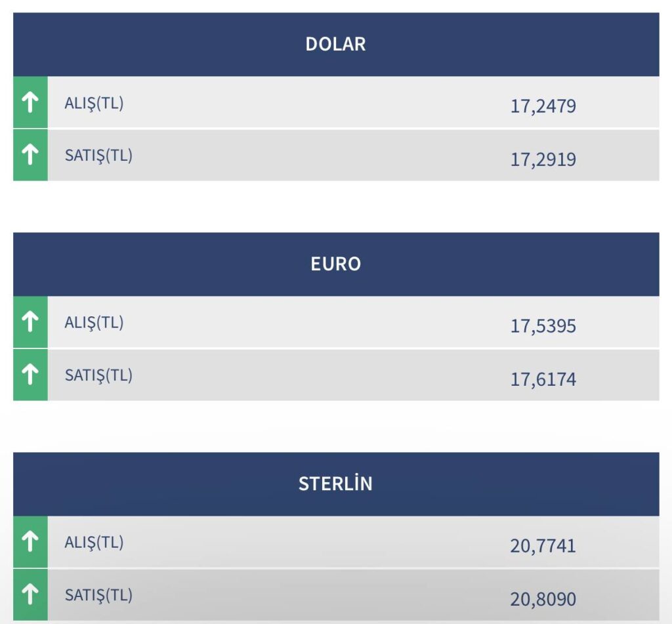The width and height of the screenshot is (672, 624).
Task: Click the ALIŞ(TL) label under Euro
Action: [94, 323]
